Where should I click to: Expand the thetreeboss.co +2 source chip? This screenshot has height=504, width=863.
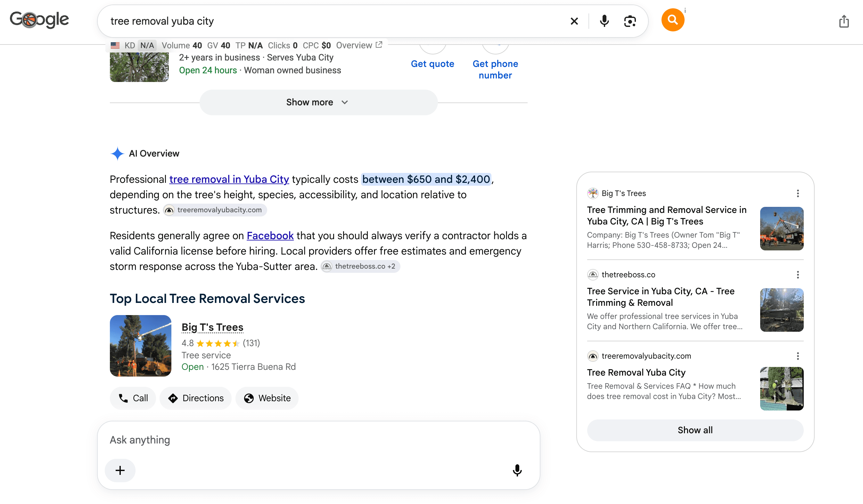360,266
